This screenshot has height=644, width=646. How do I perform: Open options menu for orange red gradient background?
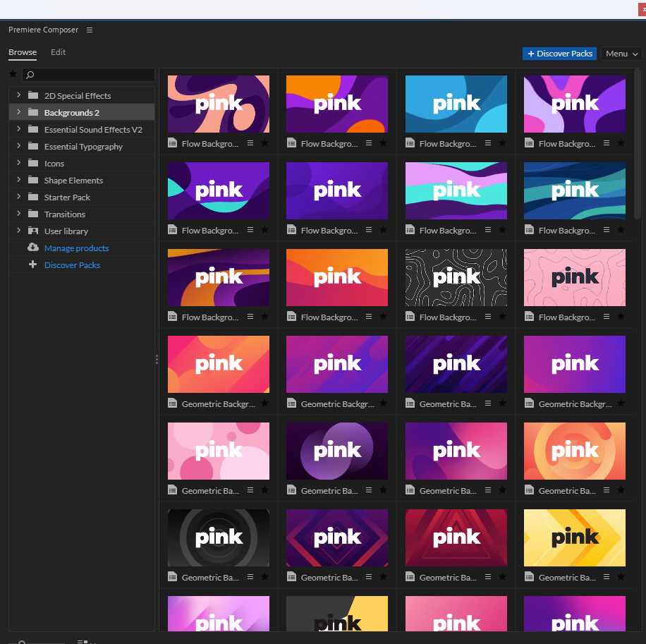369,317
